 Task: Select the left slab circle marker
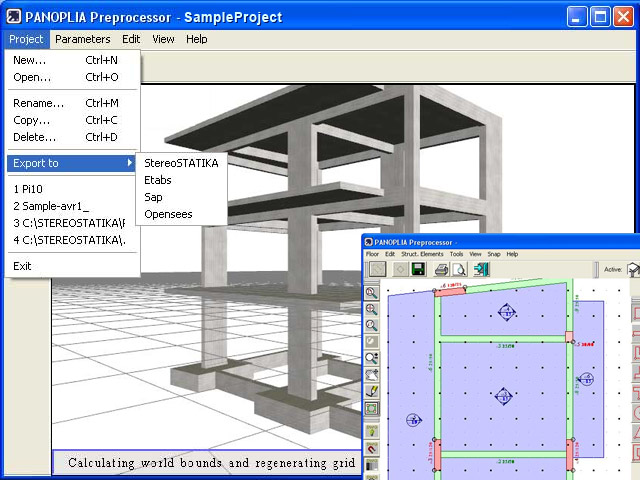[x=414, y=420]
